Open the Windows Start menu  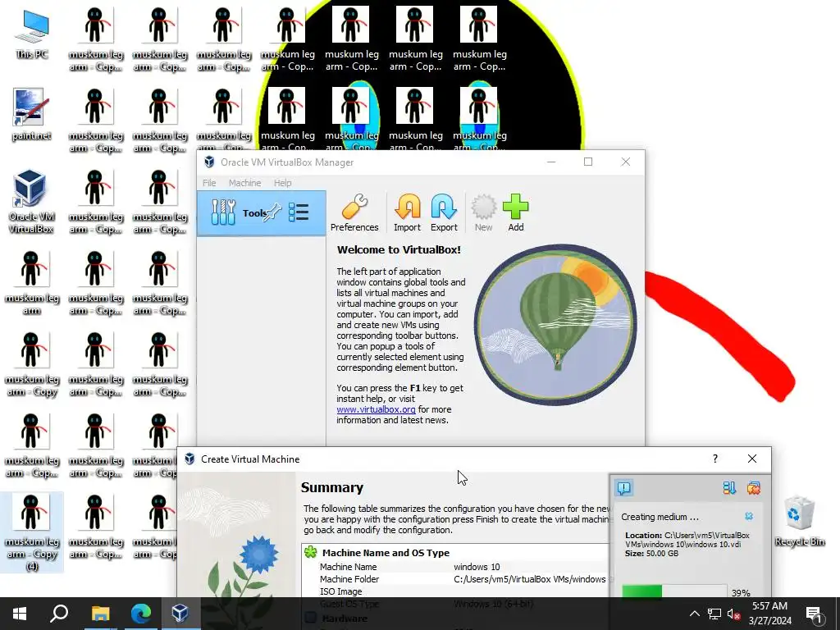20,614
